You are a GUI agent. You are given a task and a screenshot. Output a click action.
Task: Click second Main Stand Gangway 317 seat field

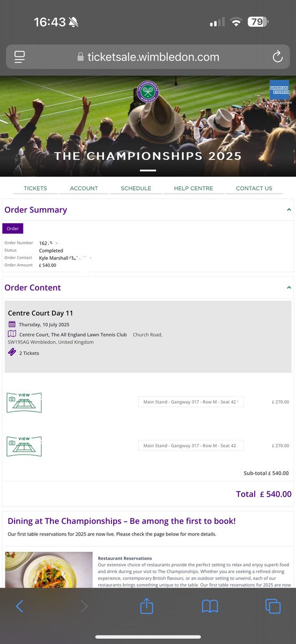pyautogui.click(x=191, y=445)
